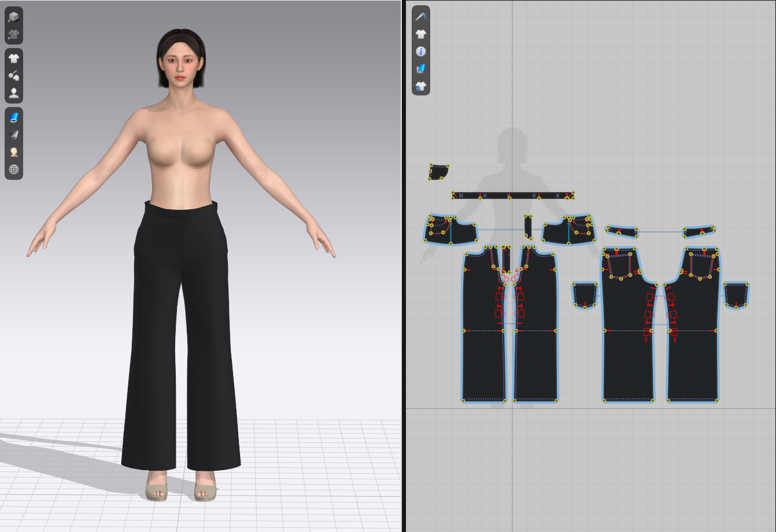This screenshot has height=532, width=776.
Task: Click the grayed garment quality icon
Action: point(14,34)
